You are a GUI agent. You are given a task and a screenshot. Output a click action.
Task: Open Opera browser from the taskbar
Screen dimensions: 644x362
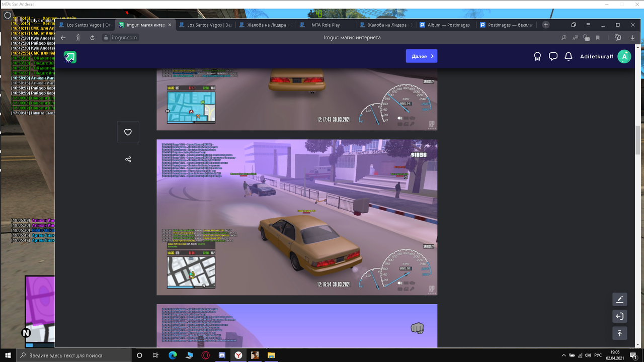205,355
